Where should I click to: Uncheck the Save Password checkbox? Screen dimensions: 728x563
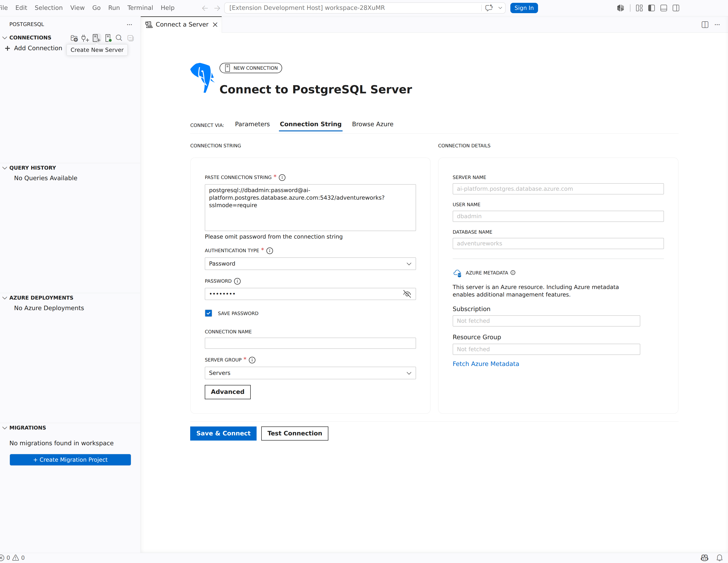click(208, 313)
